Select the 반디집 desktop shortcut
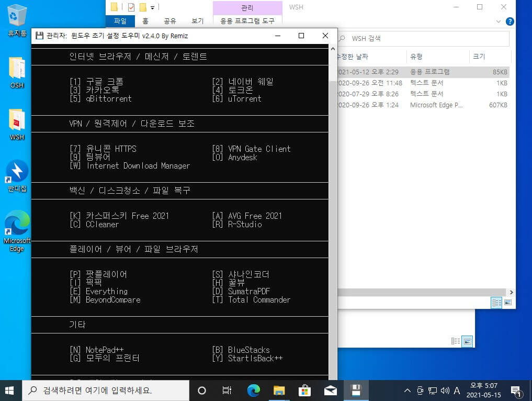The height and width of the screenshot is (401, 532). (17, 176)
